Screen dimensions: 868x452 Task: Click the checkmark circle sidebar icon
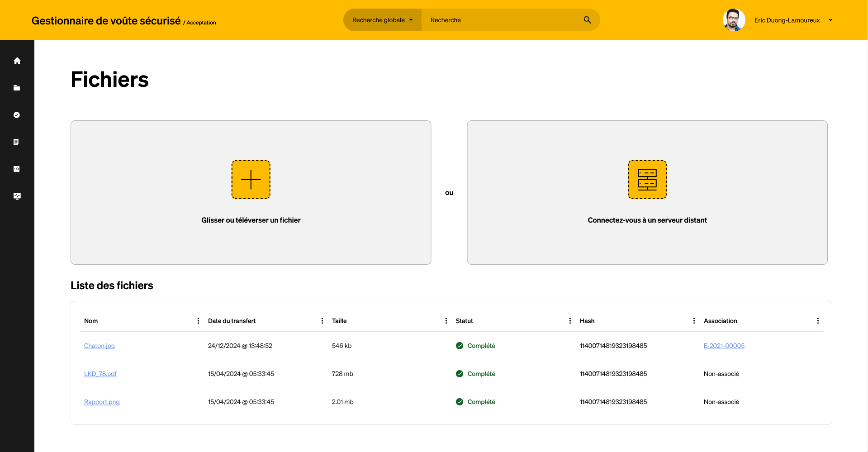click(x=17, y=115)
